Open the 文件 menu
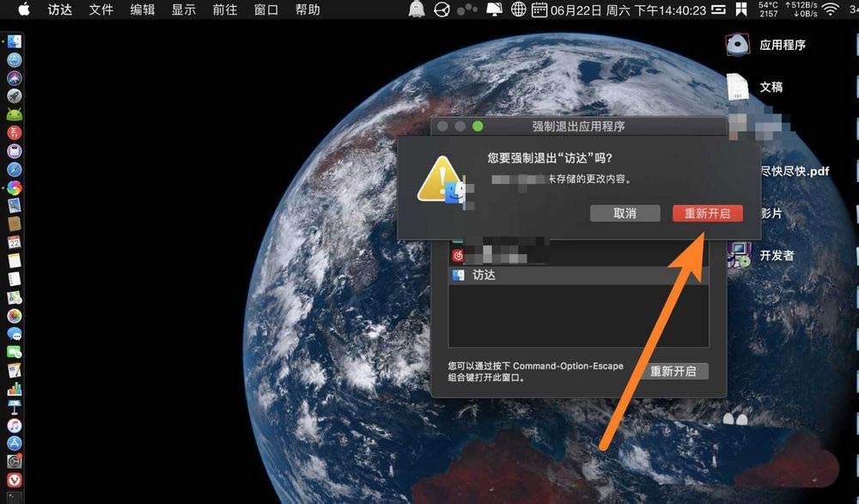859x504 pixels. click(x=101, y=9)
